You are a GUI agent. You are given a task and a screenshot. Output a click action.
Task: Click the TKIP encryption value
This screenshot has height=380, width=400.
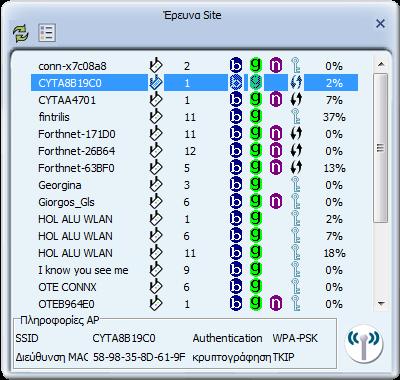(284, 357)
